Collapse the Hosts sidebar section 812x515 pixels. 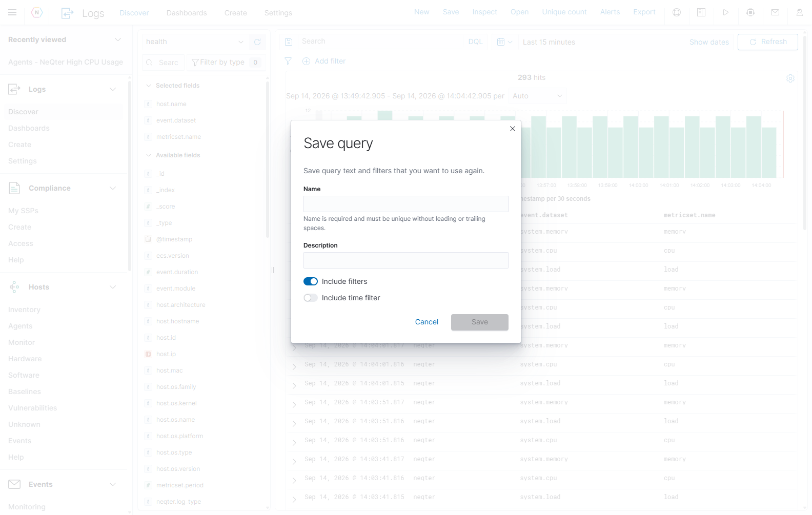[x=113, y=287]
